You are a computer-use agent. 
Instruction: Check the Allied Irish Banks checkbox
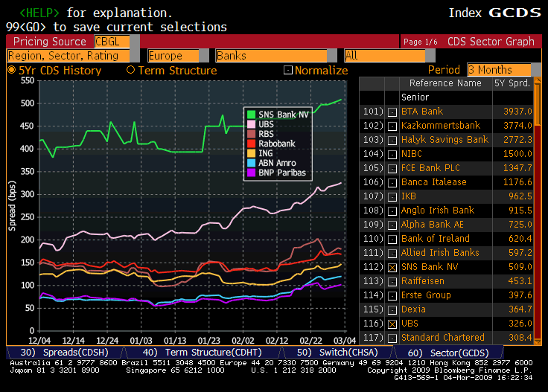tap(392, 254)
